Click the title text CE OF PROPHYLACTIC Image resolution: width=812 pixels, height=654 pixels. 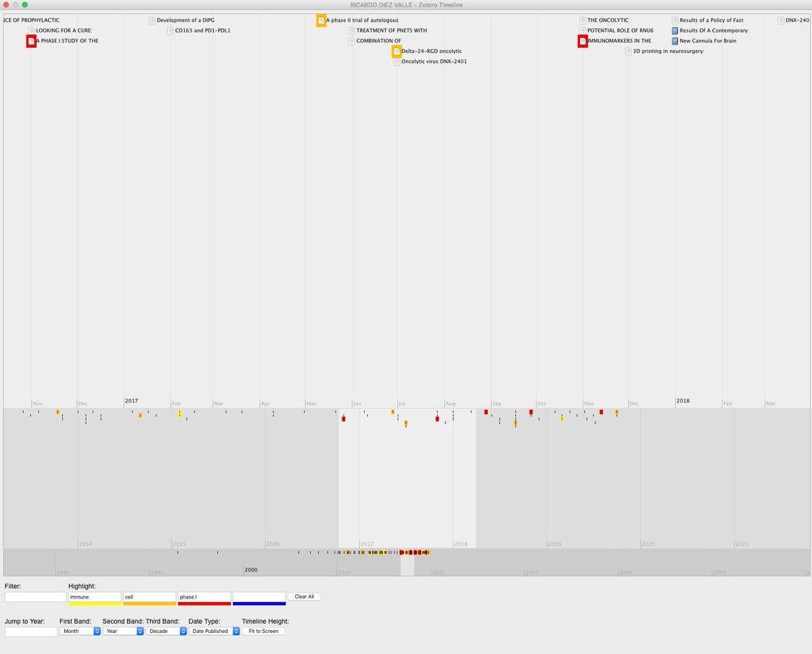coord(31,20)
